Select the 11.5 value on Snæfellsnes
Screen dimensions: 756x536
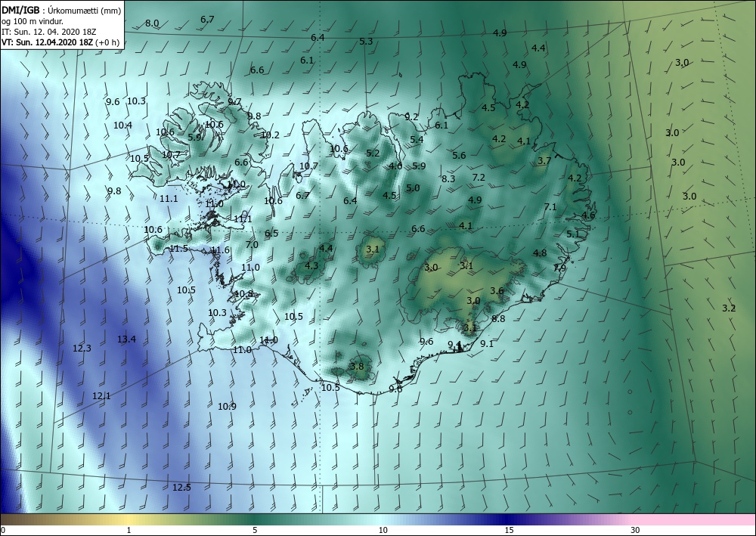tap(179, 248)
